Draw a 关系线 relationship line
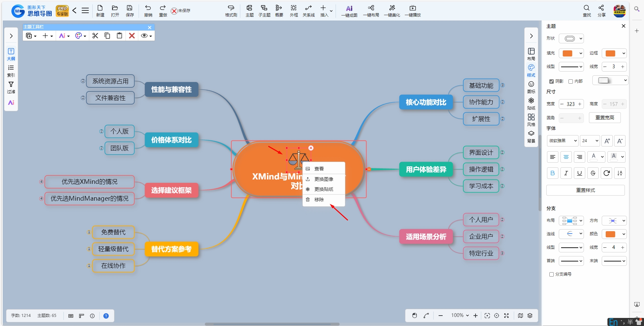This screenshot has width=644, height=326. [308, 11]
